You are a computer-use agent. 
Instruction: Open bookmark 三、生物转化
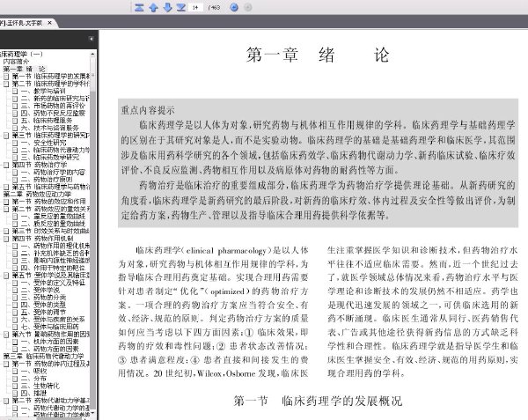point(40,386)
